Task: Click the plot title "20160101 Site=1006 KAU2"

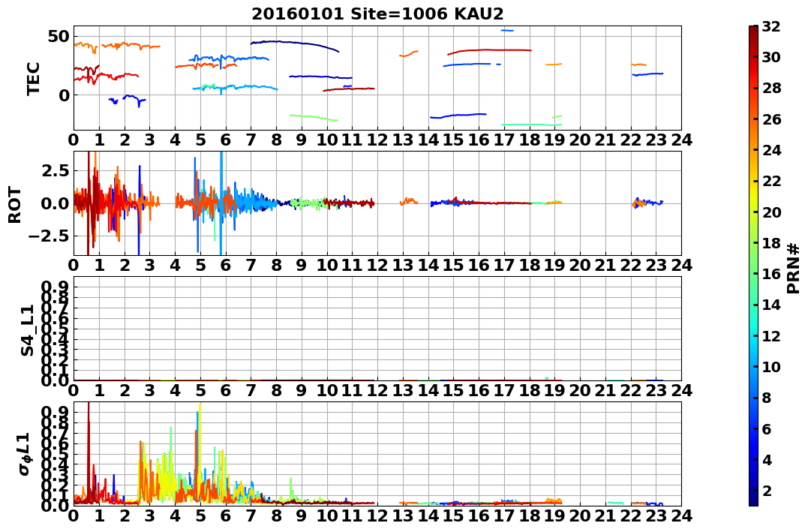Action: point(377,14)
